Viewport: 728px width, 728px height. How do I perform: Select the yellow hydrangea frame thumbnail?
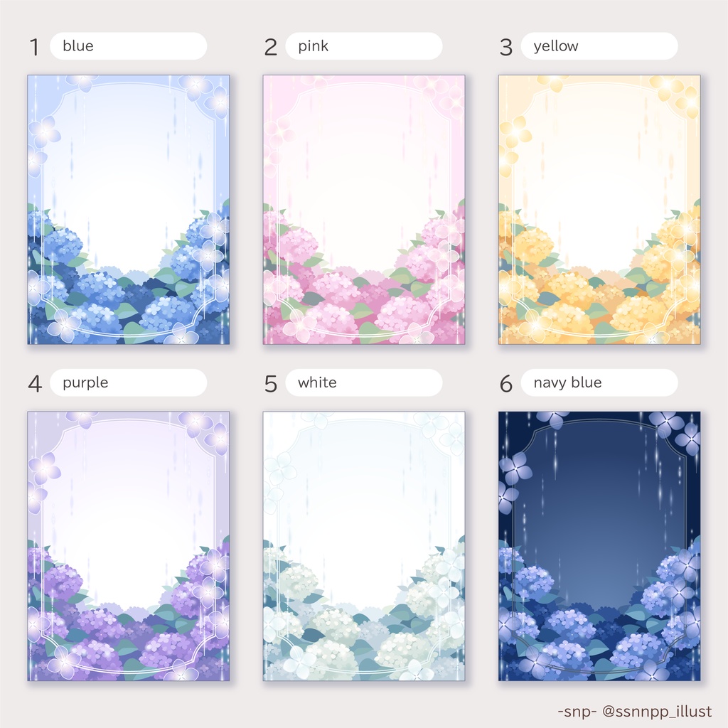(x=599, y=210)
